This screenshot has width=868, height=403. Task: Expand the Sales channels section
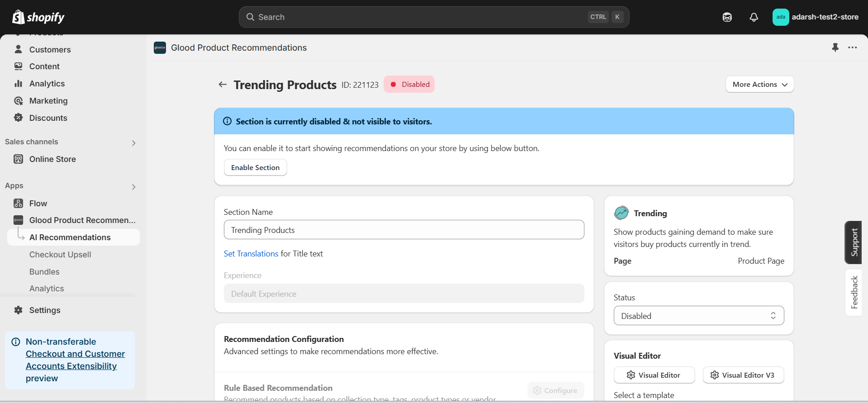[133, 143]
